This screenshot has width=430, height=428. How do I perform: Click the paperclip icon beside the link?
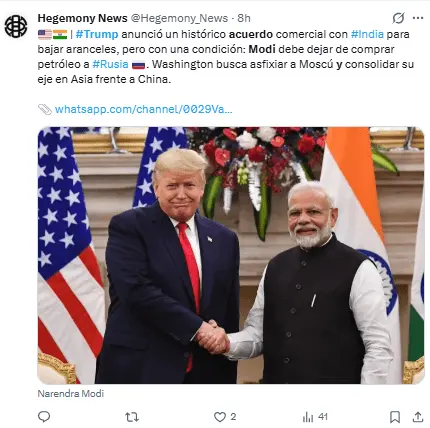pos(45,109)
